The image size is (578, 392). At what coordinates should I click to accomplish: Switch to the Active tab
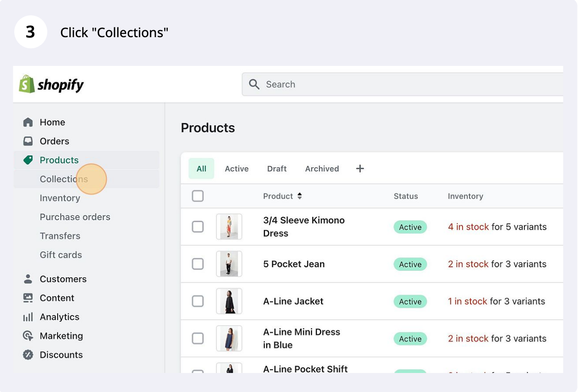[x=237, y=169]
